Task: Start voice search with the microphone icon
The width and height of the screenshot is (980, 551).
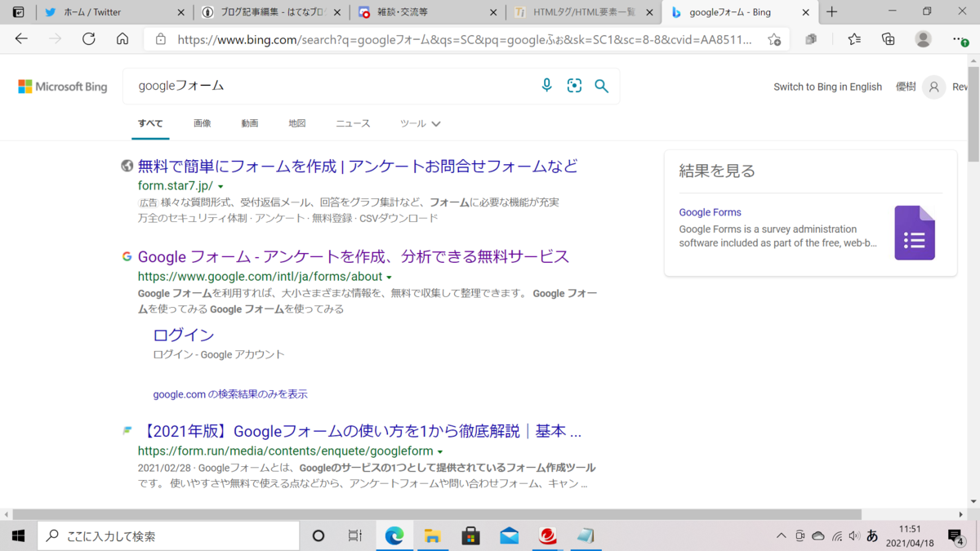Action: click(546, 86)
